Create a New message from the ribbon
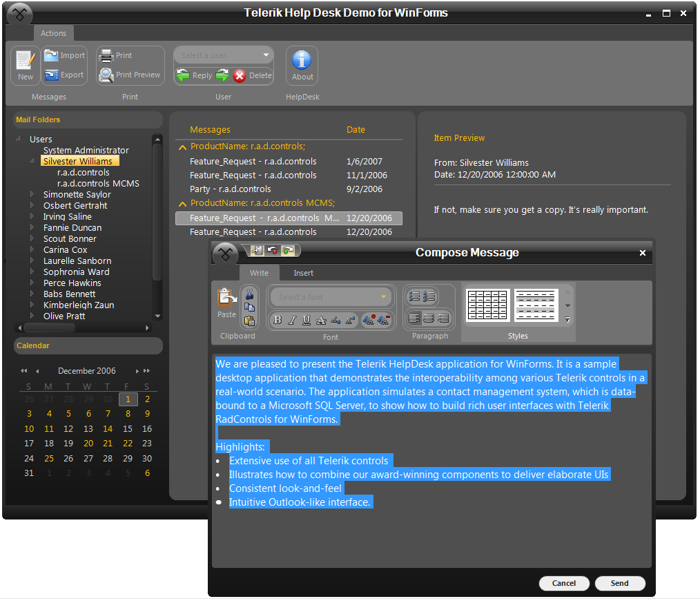700x599 pixels. pos(26,66)
